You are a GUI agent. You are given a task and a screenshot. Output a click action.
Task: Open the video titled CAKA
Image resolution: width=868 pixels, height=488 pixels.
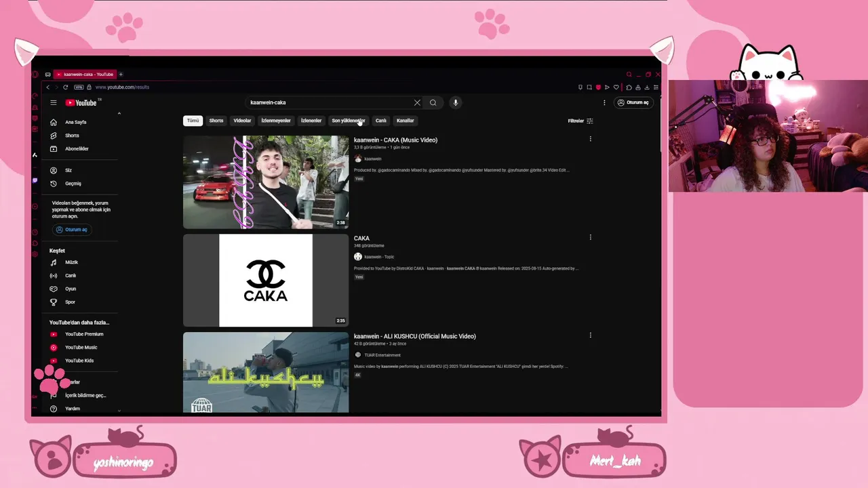click(x=361, y=239)
